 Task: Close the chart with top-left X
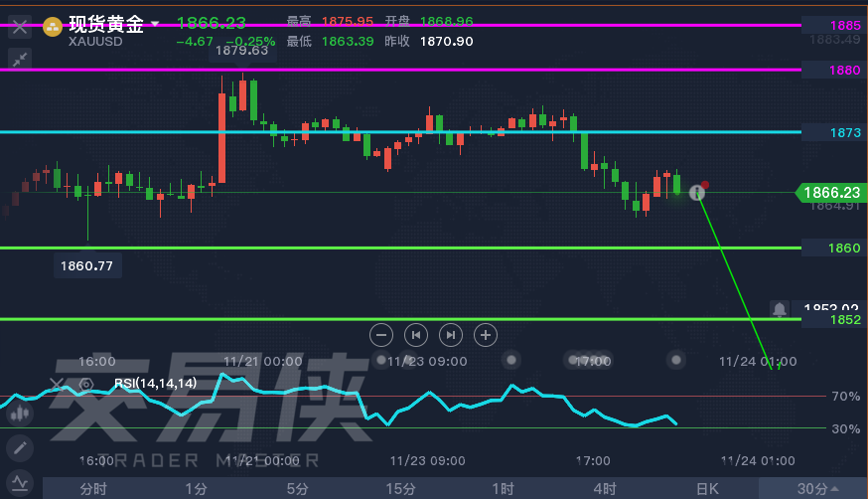click(x=20, y=26)
